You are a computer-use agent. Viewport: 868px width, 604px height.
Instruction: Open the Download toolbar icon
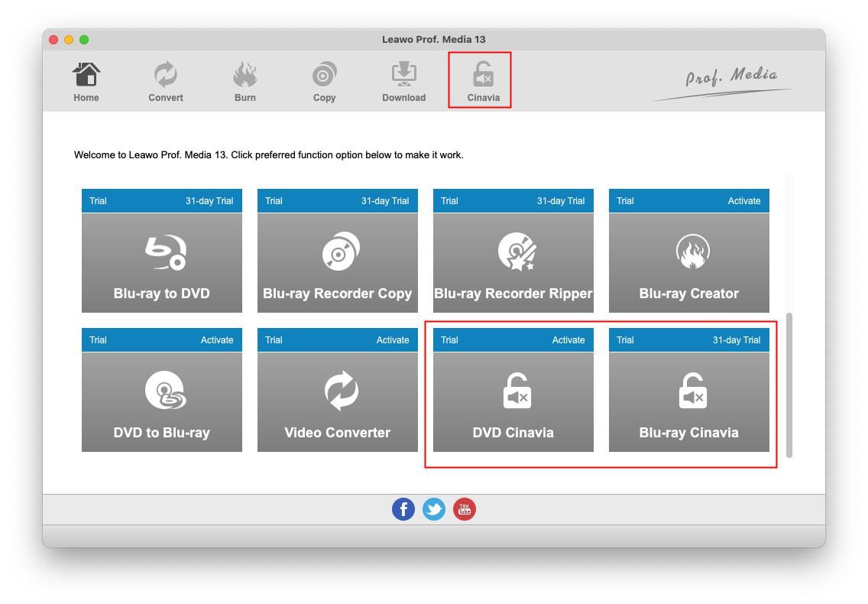(403, 80)
